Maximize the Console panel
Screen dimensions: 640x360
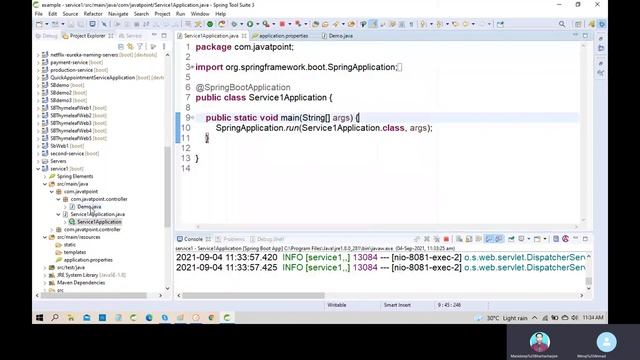coord(585,239)
